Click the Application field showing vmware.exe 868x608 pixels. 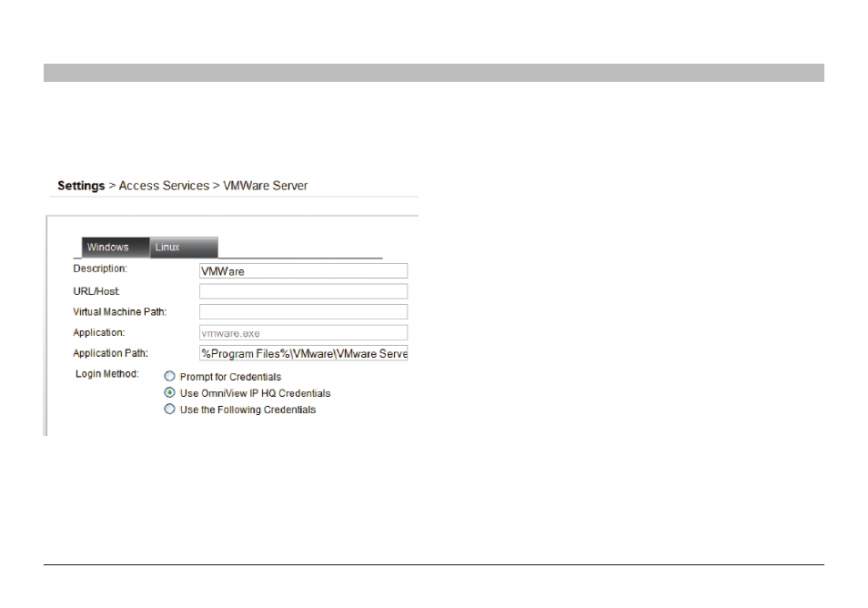pos(303,333)
